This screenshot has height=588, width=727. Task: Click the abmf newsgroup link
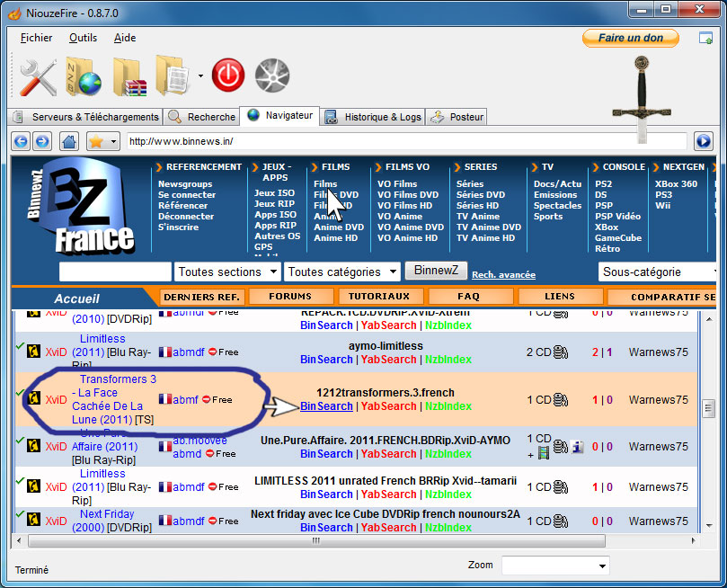click(x=185, y=400)
